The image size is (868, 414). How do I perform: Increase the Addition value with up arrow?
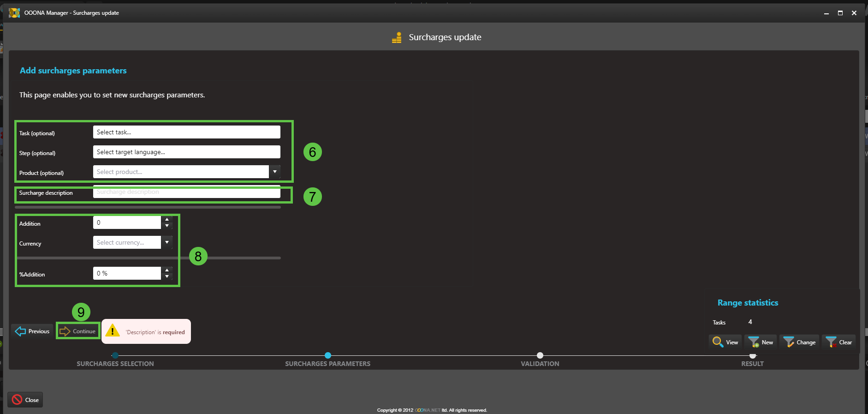point(167,219)
